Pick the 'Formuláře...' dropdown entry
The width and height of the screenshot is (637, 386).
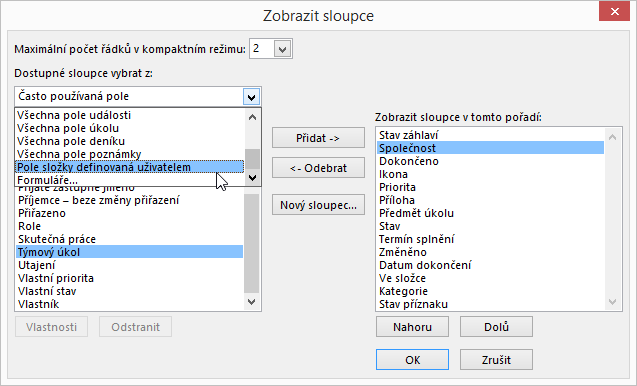click(130, 180)
